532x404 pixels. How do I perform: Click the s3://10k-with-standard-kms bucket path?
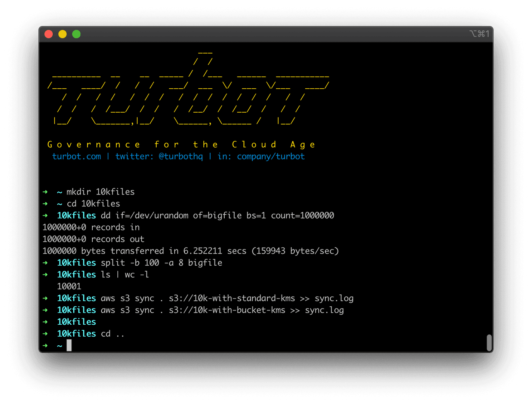tap(232, 299)
